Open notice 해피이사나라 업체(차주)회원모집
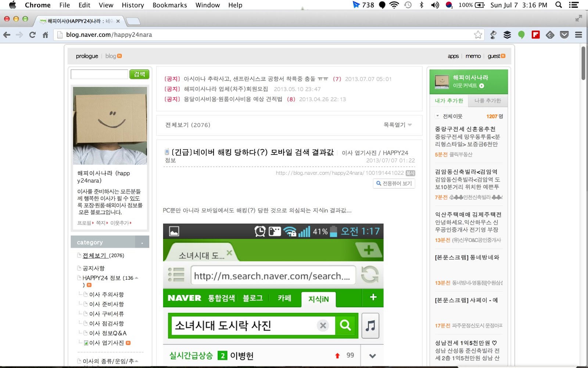 point(226,89)
